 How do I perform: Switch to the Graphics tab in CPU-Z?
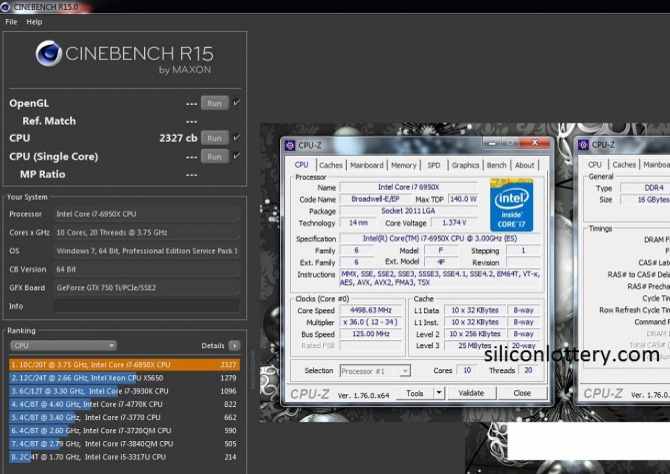(465, 165)
